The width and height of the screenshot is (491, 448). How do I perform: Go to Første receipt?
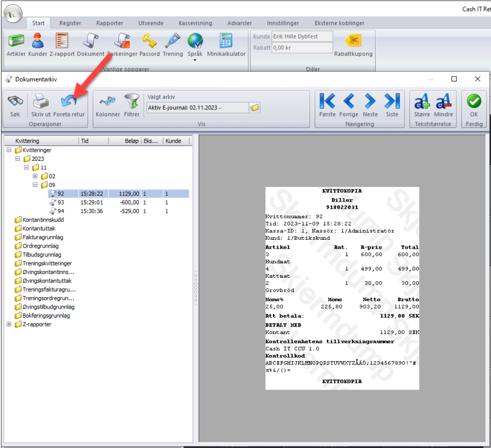point(327,102)
